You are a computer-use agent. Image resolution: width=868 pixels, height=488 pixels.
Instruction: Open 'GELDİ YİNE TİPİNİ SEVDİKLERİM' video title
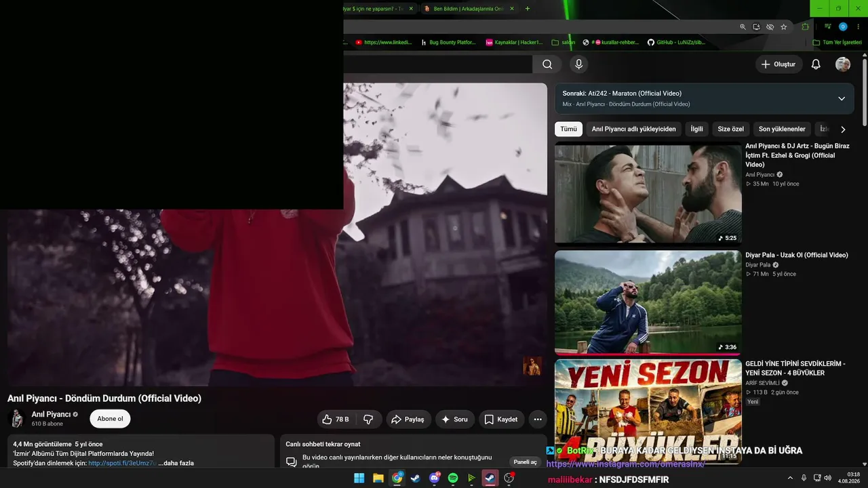[795, 368]
